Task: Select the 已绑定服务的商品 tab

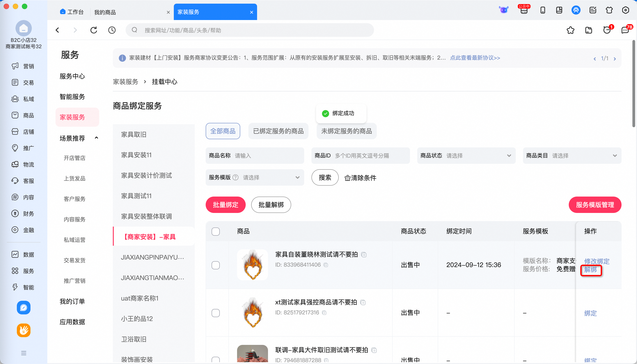Action: click(x=278, y=131)
